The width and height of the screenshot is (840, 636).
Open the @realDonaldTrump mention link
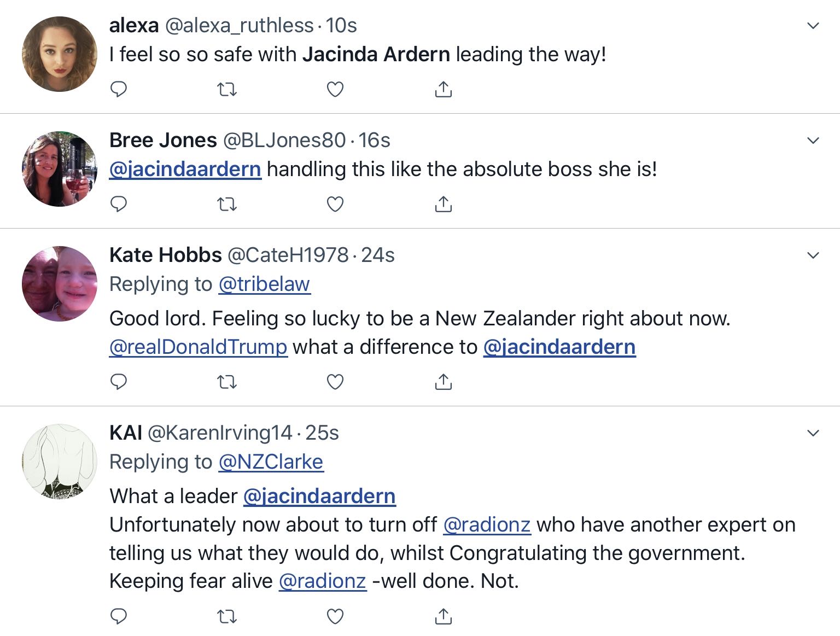198,347
